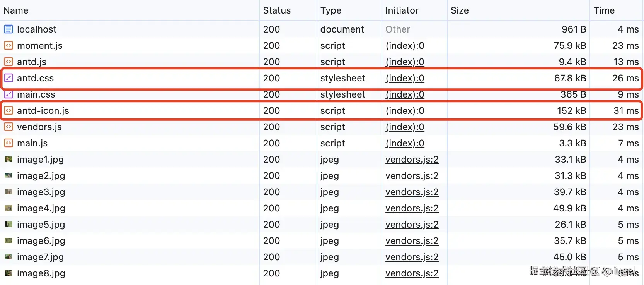Screen dimensions: 644x285
Task: Click the image1.jpg thumbnail icon
Action: point(9,159)
